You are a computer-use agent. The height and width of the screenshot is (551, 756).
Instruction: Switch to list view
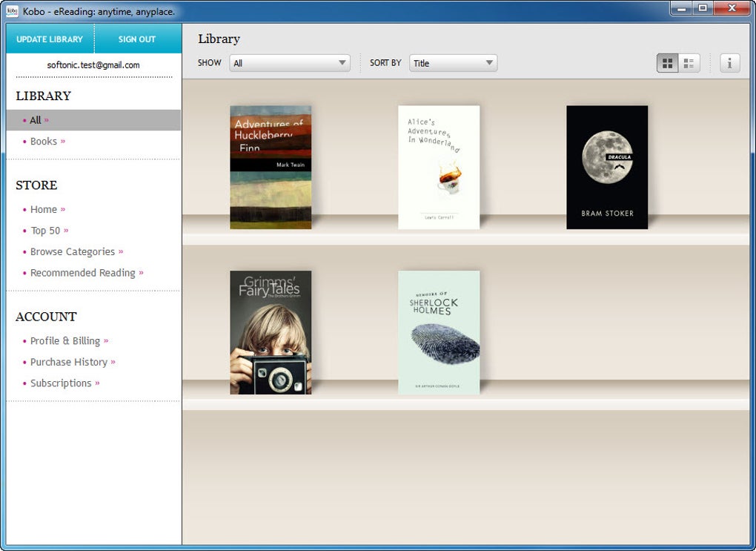pos(689,63)
